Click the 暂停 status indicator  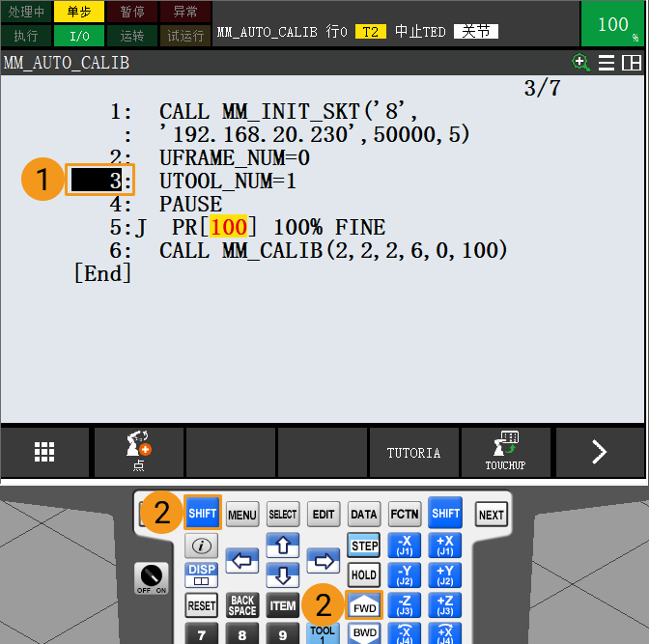[132, 12]
